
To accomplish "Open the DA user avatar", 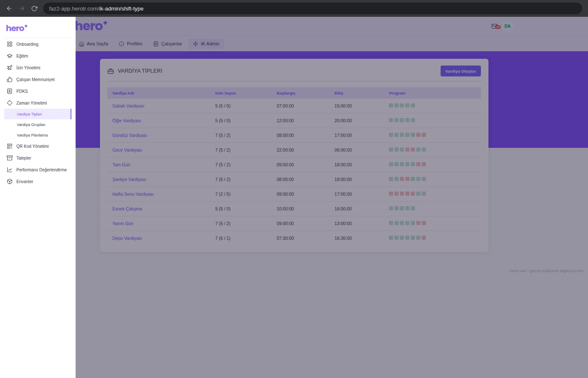I will pos(507,26).
